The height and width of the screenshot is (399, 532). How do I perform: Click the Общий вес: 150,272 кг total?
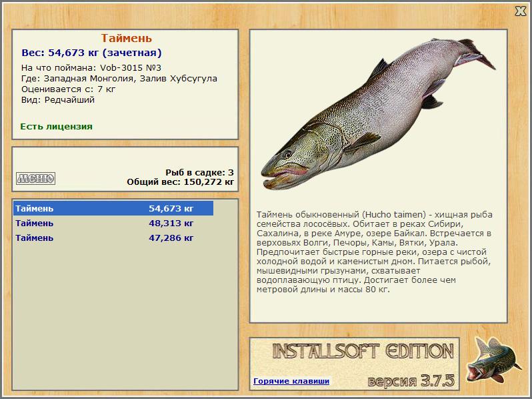181,181
